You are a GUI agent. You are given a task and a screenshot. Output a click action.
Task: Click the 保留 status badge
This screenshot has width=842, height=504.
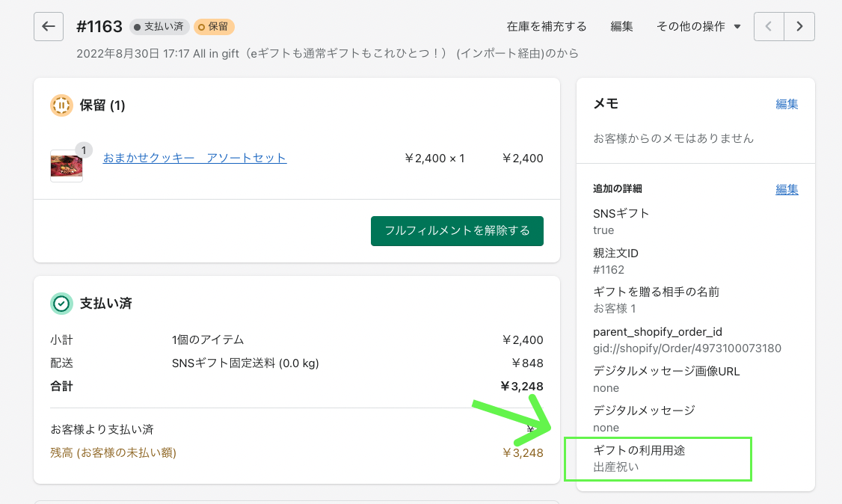pos(214,27)
